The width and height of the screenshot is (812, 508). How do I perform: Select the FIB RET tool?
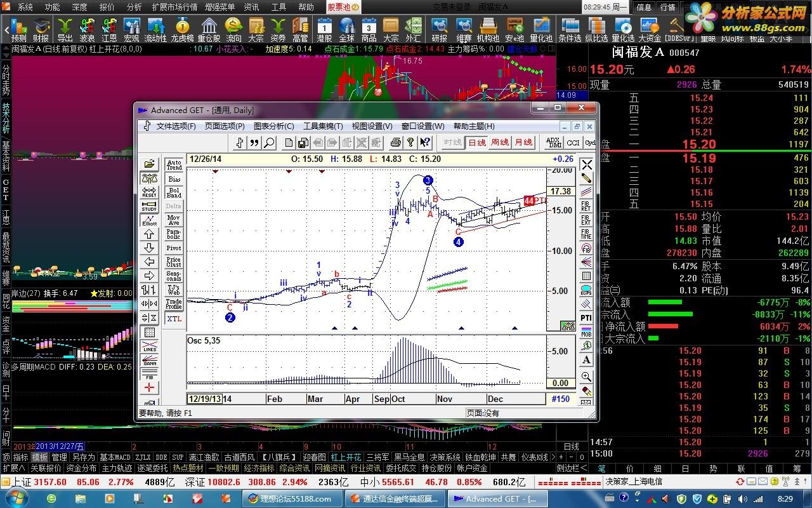pyautogui.click(x=586, y=206)
